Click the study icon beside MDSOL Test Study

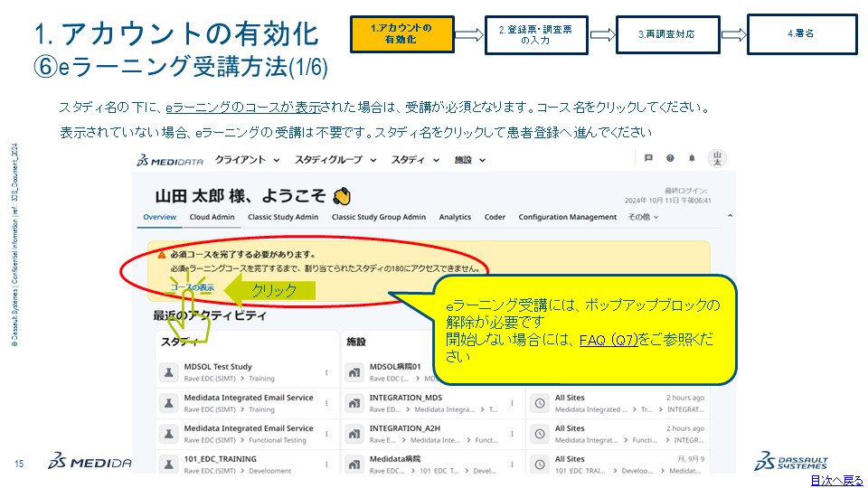[x=169, y=372]
